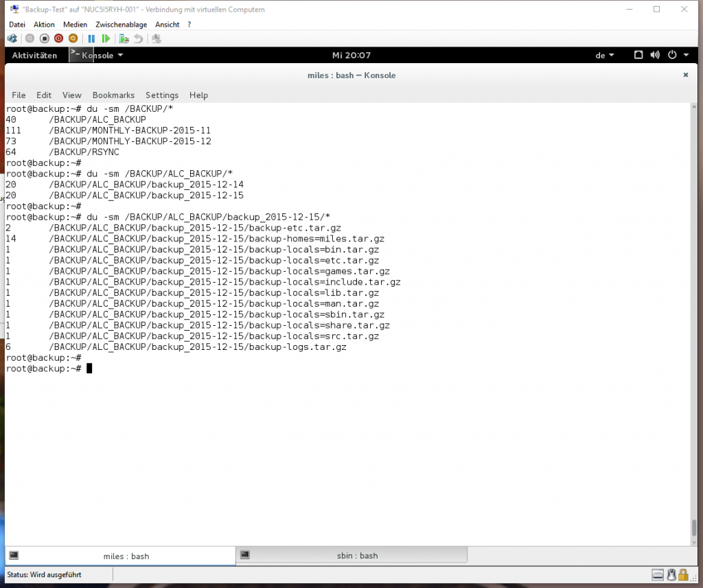703x588 pixels.
Task: Click the Ctrl+Alt+Del toolbar icon
Action: (x=12, y=38)
